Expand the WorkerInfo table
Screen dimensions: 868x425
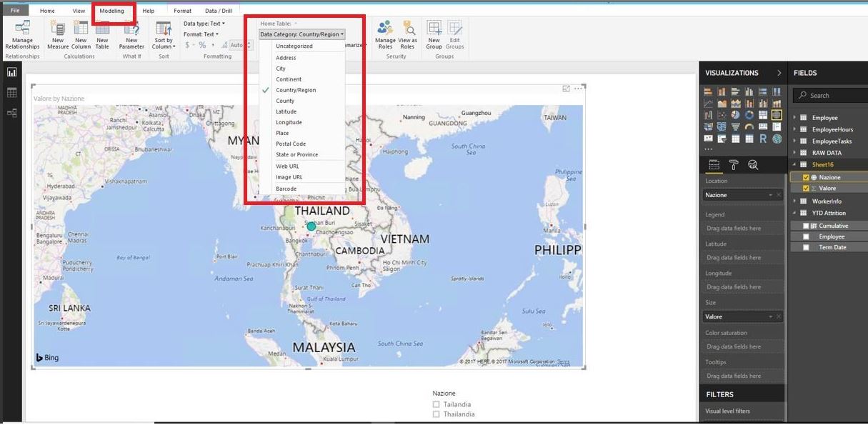pyautogui.click(x=795, y=201)
